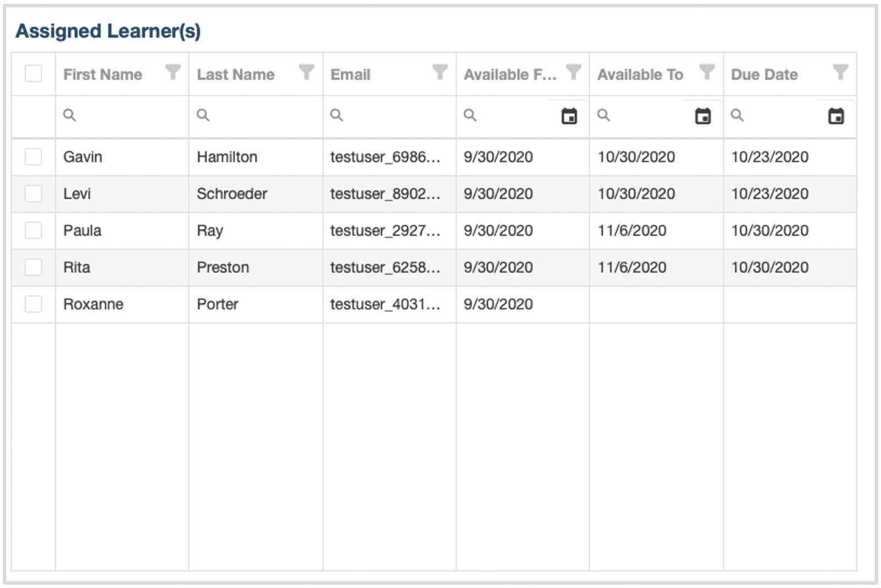Open the Due Date column filter
The height and width of the screenshot is (588, 881).
840,72
